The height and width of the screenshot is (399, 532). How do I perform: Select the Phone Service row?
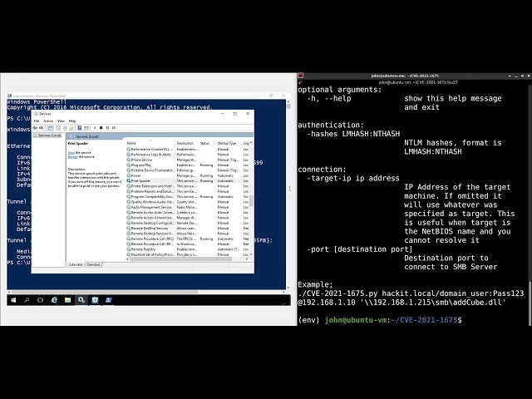(187, 160)
